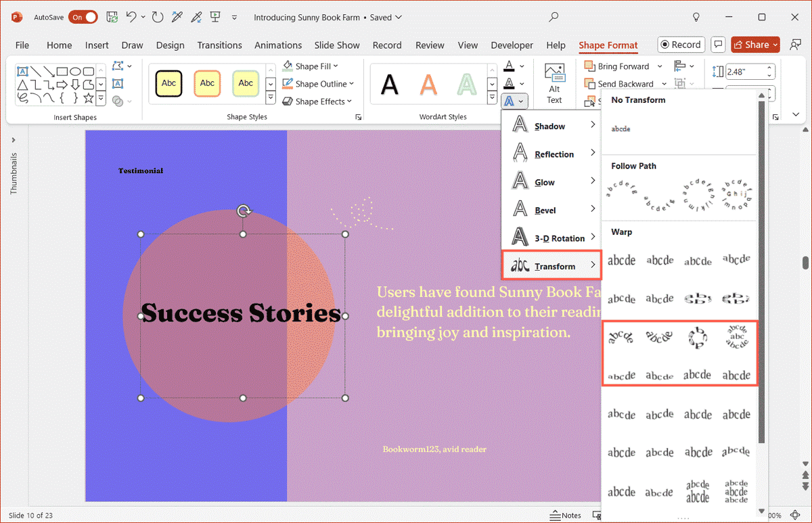812x523 pixels.
Task: Open the title bar search magnifier
Action: pos(554,17)
